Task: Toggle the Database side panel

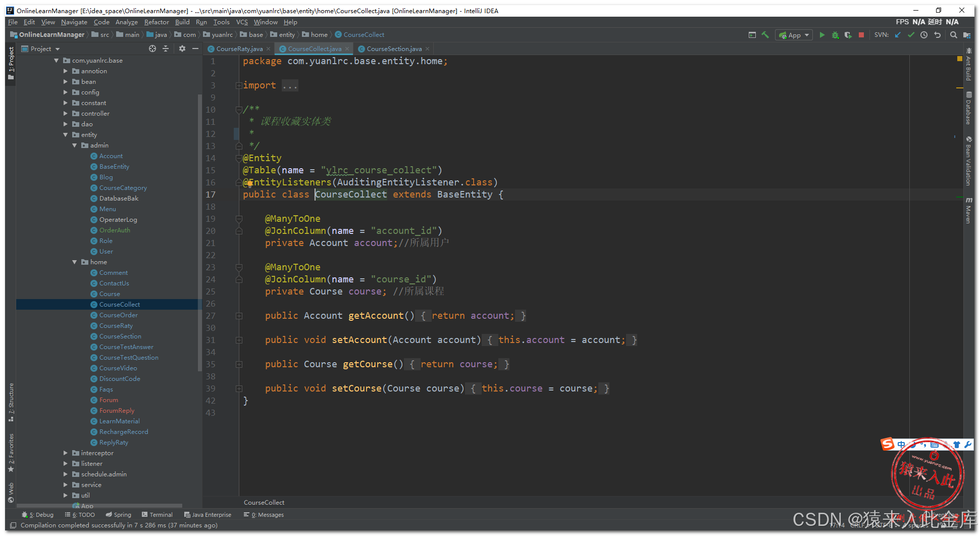Action: click(968, 108)
